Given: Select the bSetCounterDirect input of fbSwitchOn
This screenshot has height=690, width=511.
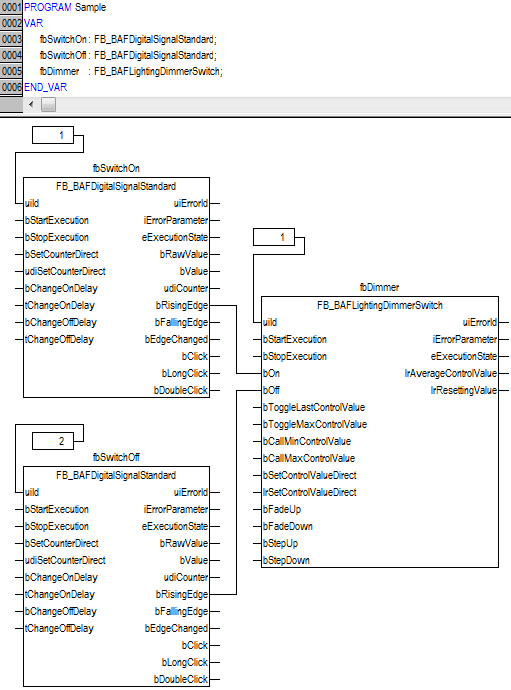Looking at the screenshot, I should click(62, 254).
